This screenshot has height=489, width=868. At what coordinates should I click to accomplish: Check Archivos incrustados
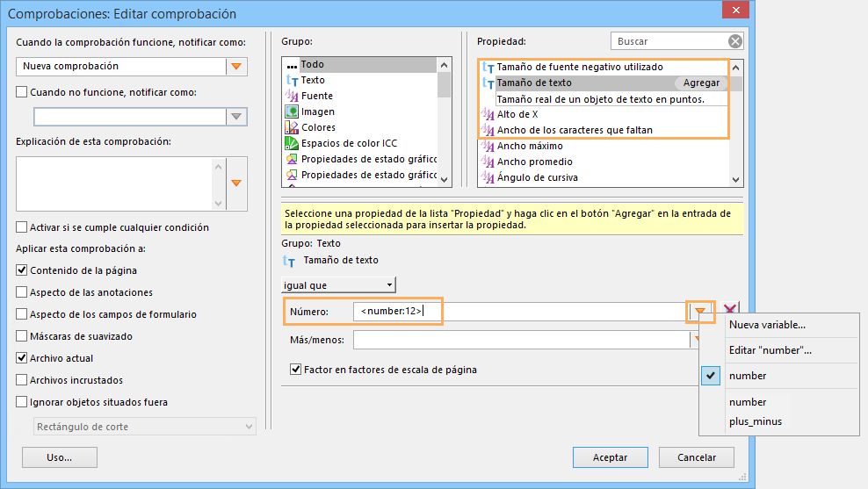(x=22, y=380)
